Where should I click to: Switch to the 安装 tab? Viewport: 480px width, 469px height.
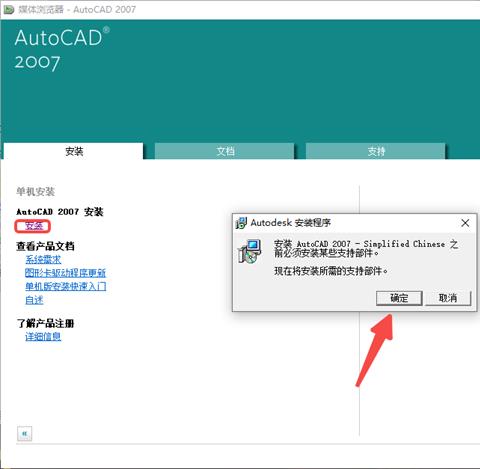click(x=74, y=151)
